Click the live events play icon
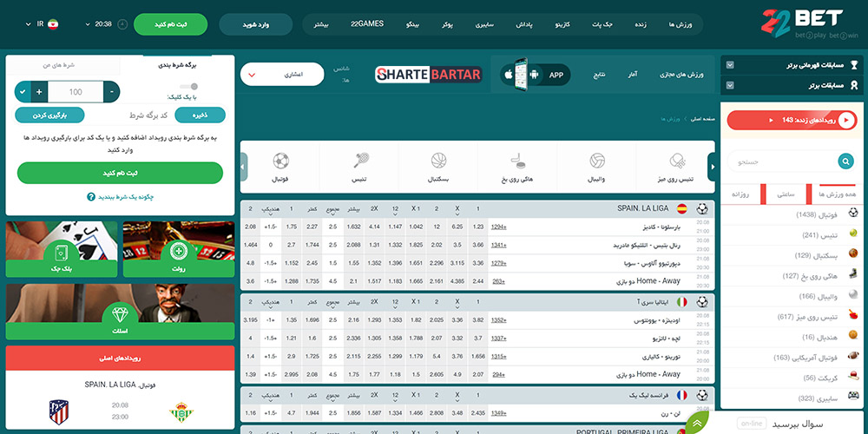This screenshot has width=868, height=434. tap(846, 120)
